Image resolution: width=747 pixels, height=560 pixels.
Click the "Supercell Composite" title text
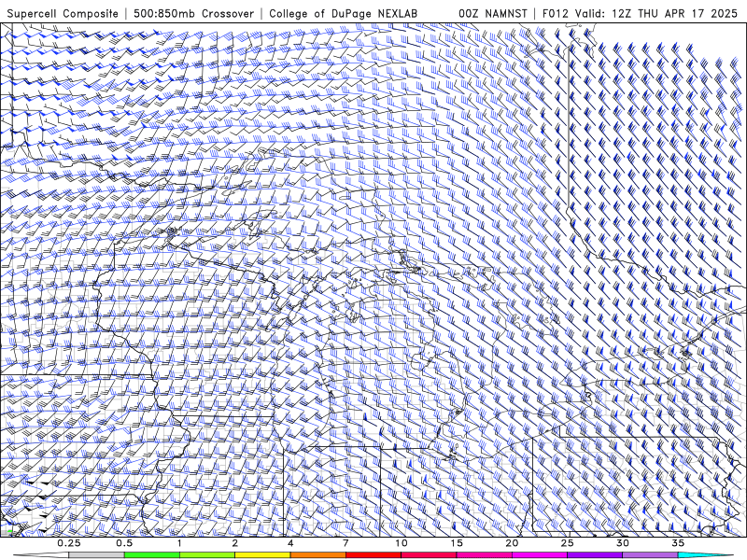[63, 13]
